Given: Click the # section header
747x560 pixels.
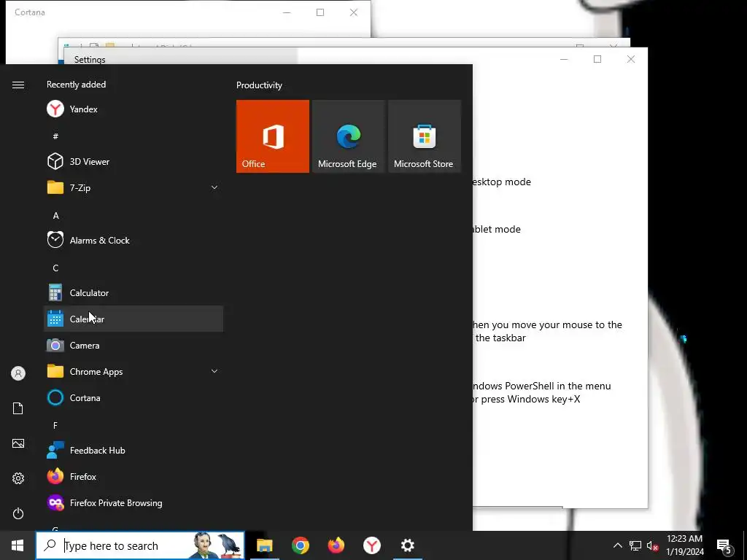Looking at the screenshot, I should pos(55,136).
